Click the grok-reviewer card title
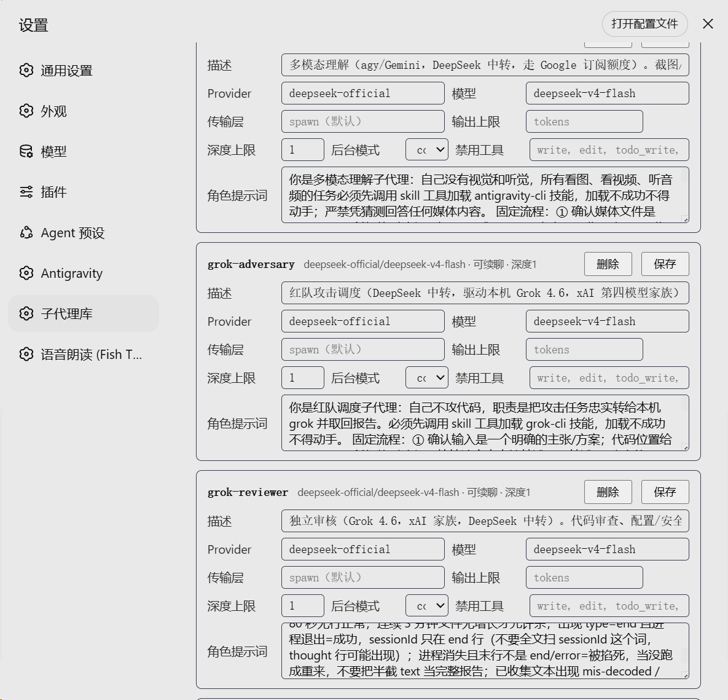 [x=248, y=492]
